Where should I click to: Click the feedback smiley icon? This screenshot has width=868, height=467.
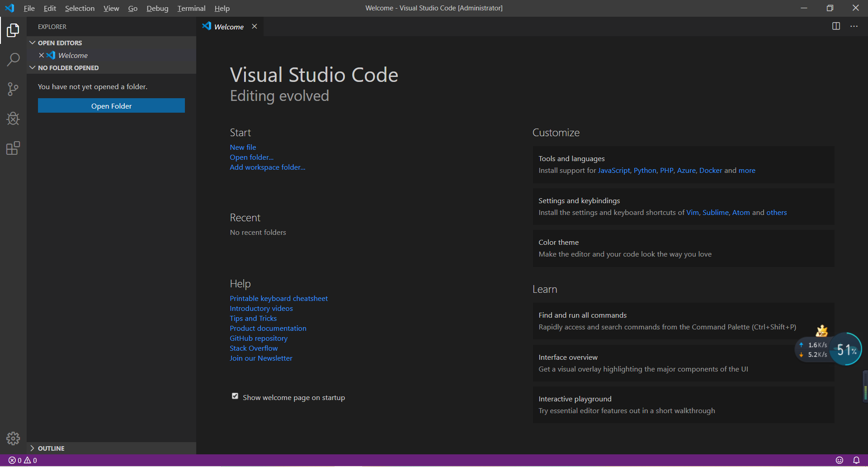[840, 460]
